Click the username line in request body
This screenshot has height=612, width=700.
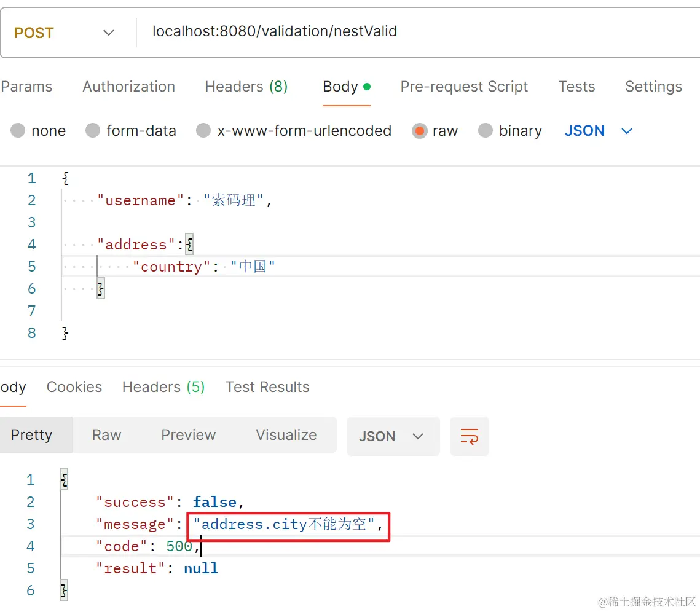point(184,200)
